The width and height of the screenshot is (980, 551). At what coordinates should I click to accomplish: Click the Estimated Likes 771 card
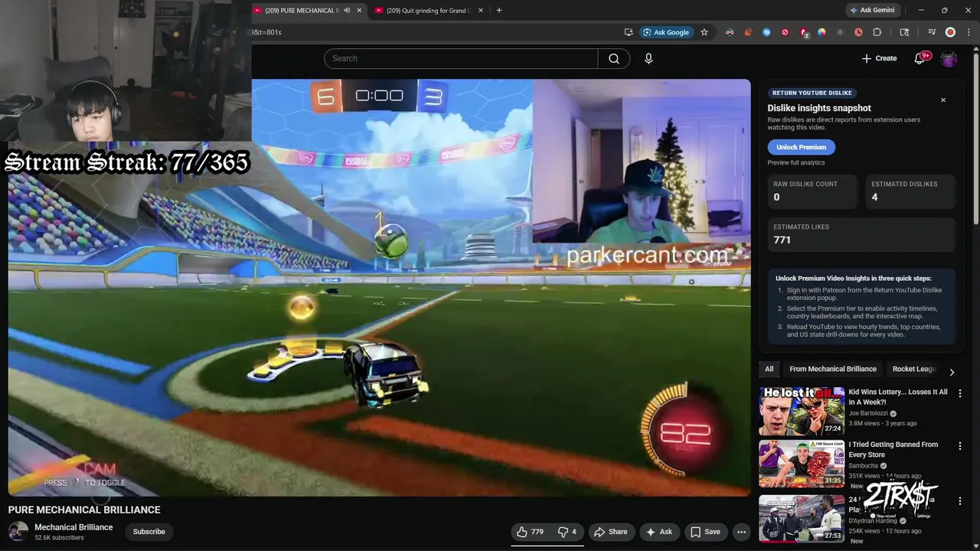861,234
